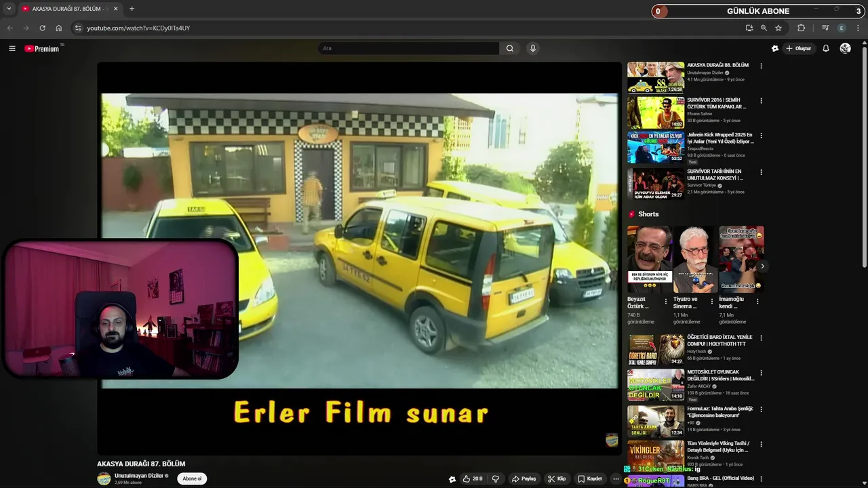Open more actions ellipsis below video
This screenshot has width=868, height=488.
[x=616, y=479]
